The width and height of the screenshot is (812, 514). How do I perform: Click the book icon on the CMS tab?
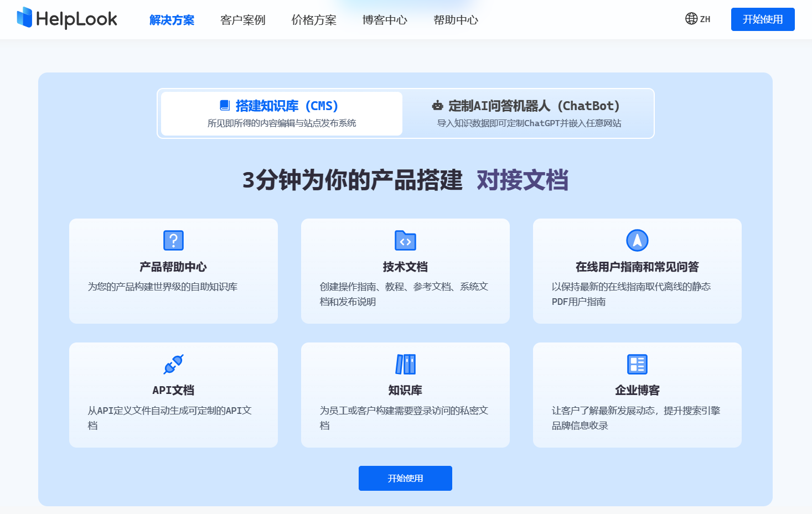tap(225, 105)
